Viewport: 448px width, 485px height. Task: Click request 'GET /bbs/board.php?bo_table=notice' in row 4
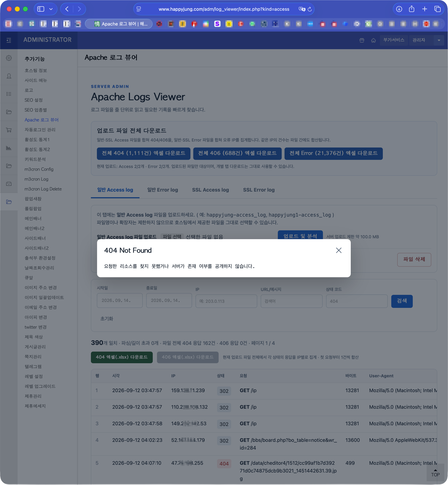(288, 444)
